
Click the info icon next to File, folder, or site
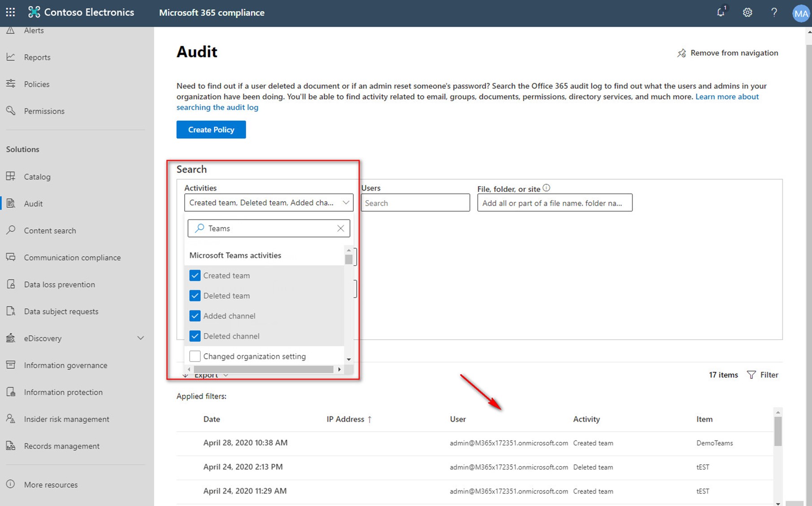[x=546, y=188]
